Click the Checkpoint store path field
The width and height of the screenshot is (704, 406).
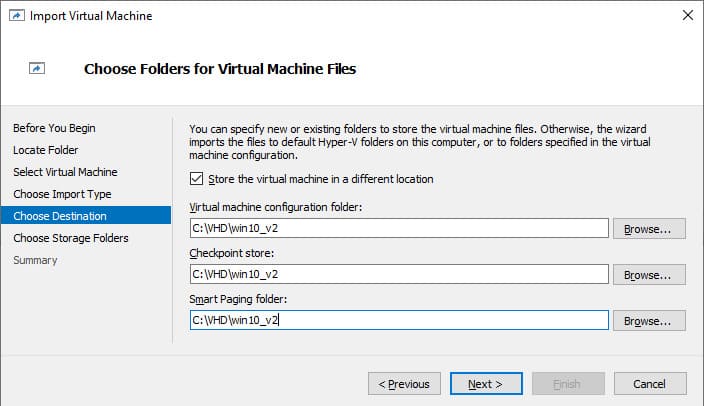[399, 274]
